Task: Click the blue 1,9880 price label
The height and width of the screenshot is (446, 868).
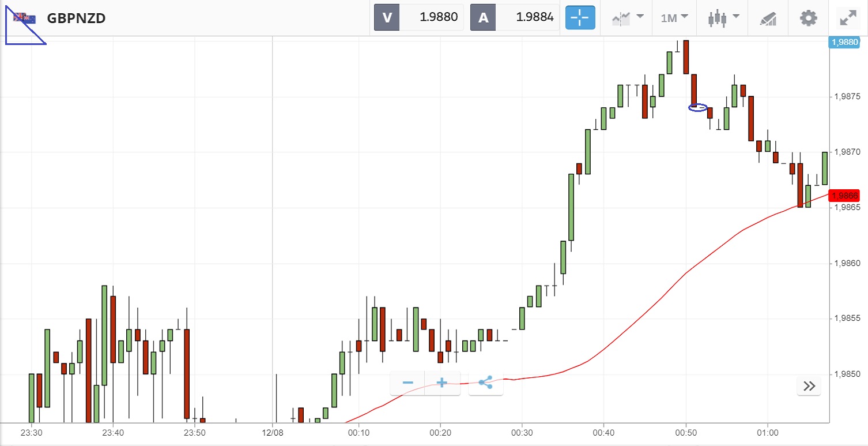Action: pos(844,42)
